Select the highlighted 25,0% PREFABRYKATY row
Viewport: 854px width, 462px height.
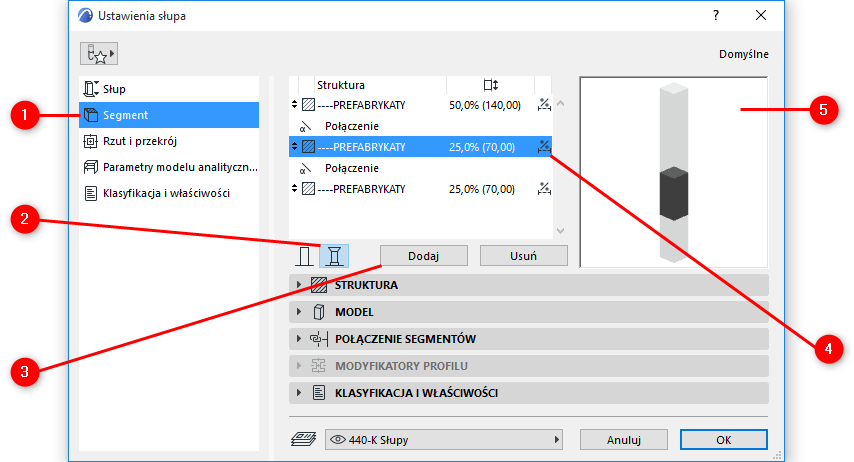(x=420, y=147)
